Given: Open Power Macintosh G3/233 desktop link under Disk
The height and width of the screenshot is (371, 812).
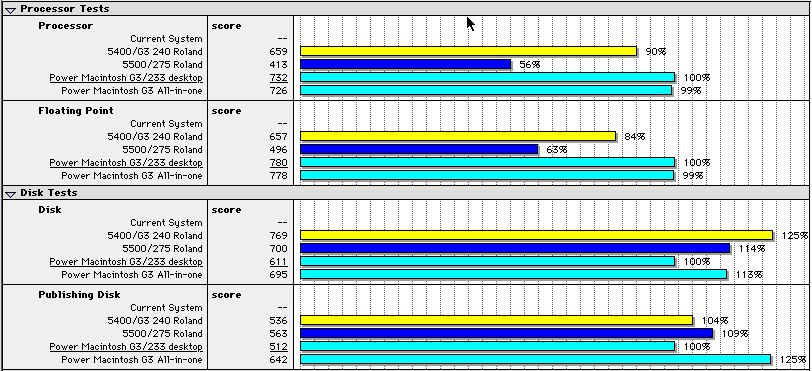Looking at the screenshot, I should [126, 262].
